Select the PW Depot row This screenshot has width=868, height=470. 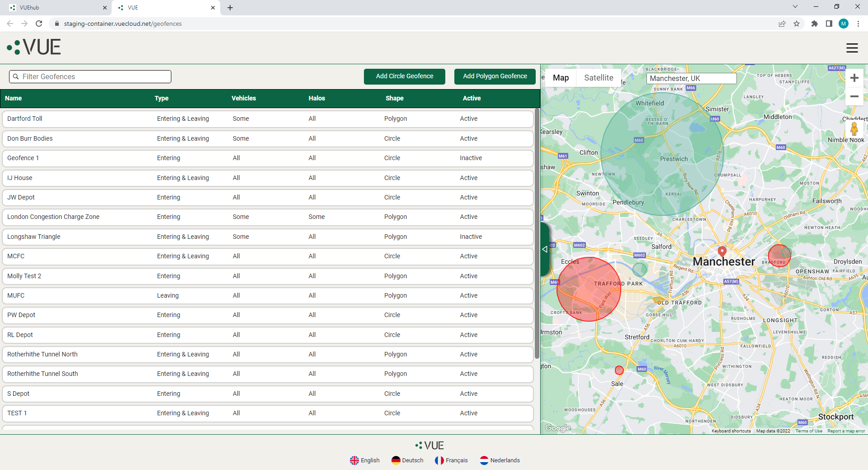click(x=268, y=315)
